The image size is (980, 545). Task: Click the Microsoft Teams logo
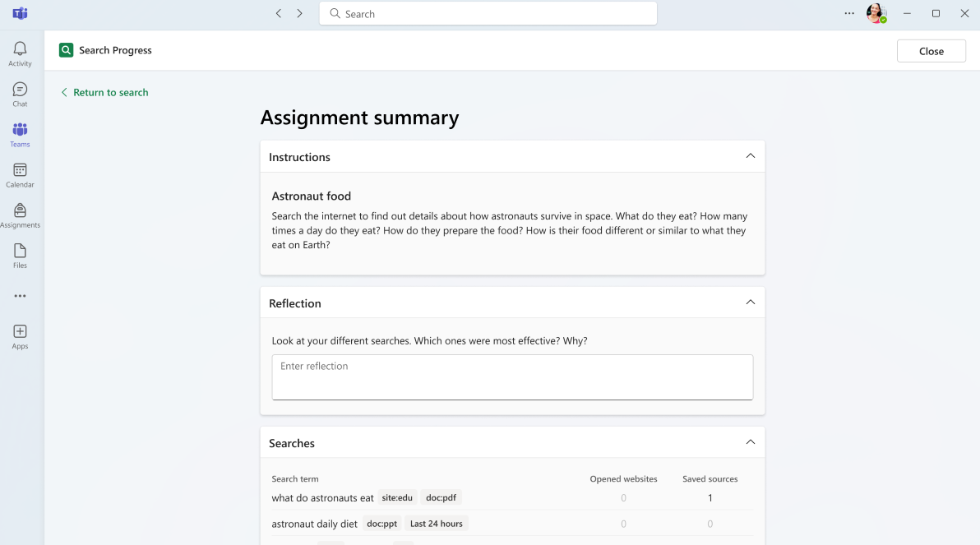coord(20,13)
